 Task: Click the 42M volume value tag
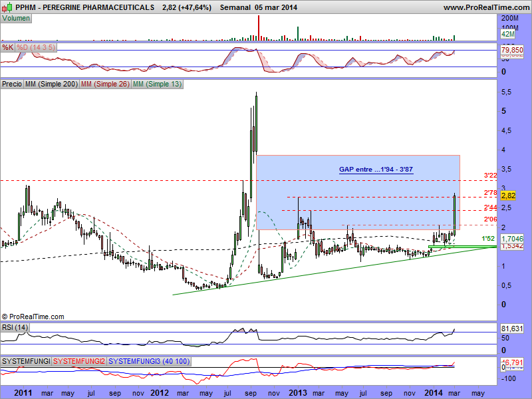(x=508, y=34)
